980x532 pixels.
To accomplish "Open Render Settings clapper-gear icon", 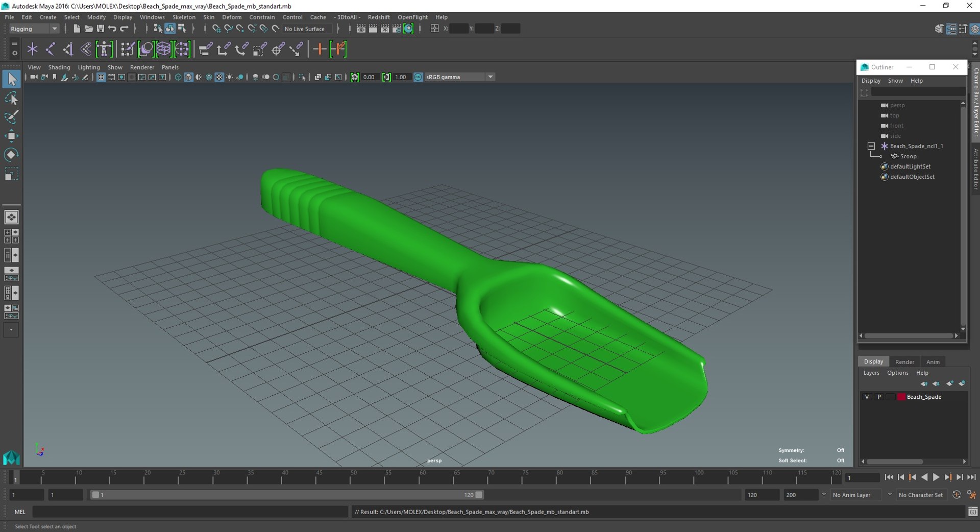I will pyautogui.click(x=397, y=29).
